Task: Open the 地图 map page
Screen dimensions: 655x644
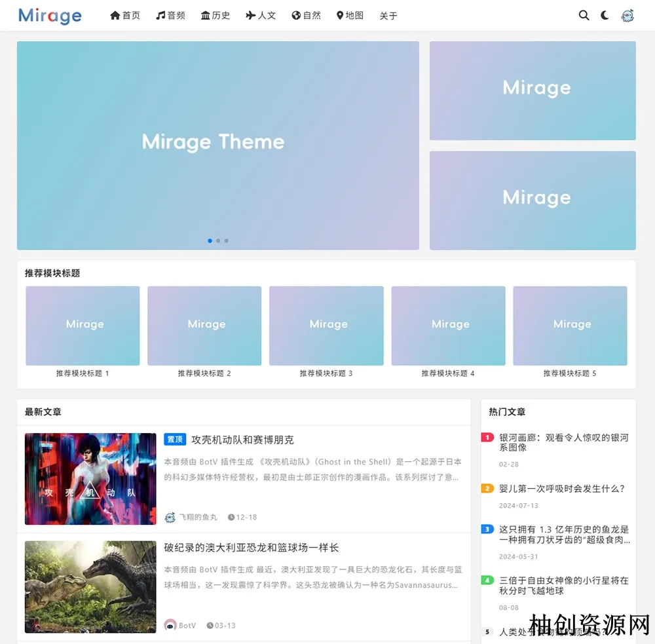Action: (350, 15)
